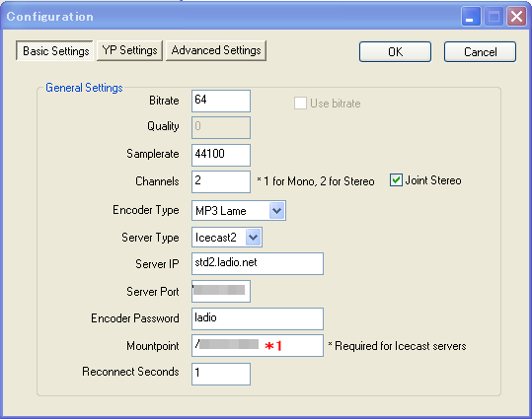Expand the Encoder Type dropdown arrow
The height and width of the screenshot is (419, 532).
pyautogui.click(x=277, y=211)
